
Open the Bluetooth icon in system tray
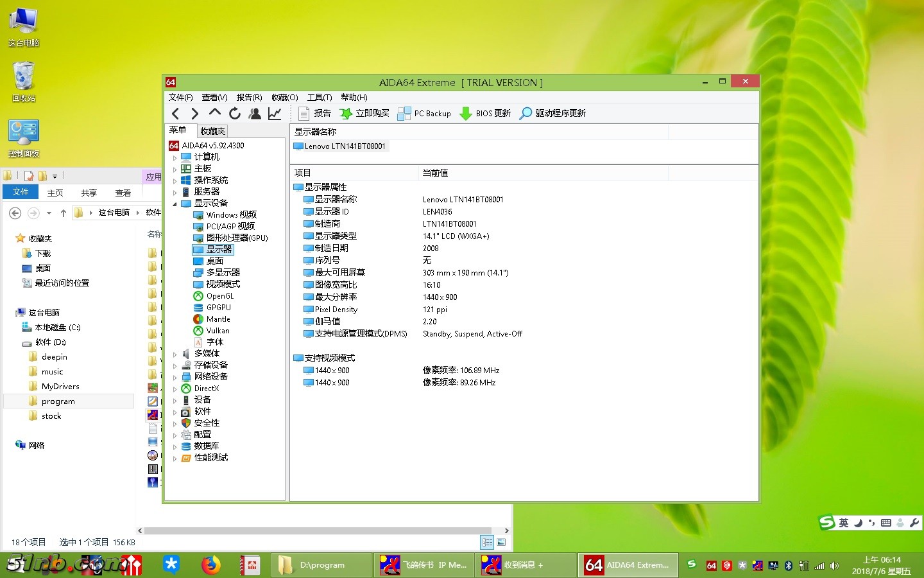coord(789,565)
